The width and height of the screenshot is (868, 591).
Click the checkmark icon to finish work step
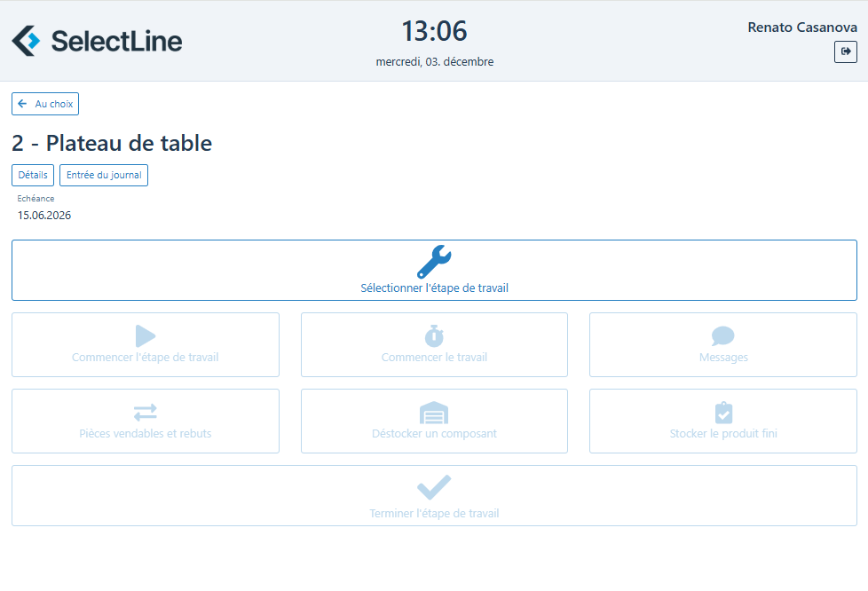pos(434,488)
